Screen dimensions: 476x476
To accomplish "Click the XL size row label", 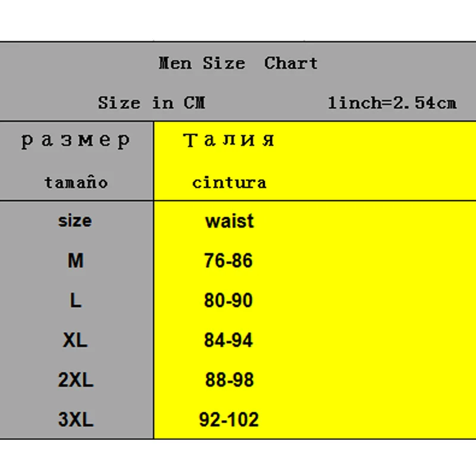I will coord(76,340).
